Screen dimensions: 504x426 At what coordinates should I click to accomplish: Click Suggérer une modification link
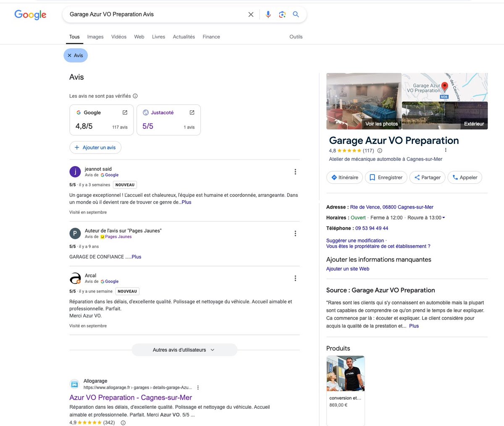click(355, 240)
